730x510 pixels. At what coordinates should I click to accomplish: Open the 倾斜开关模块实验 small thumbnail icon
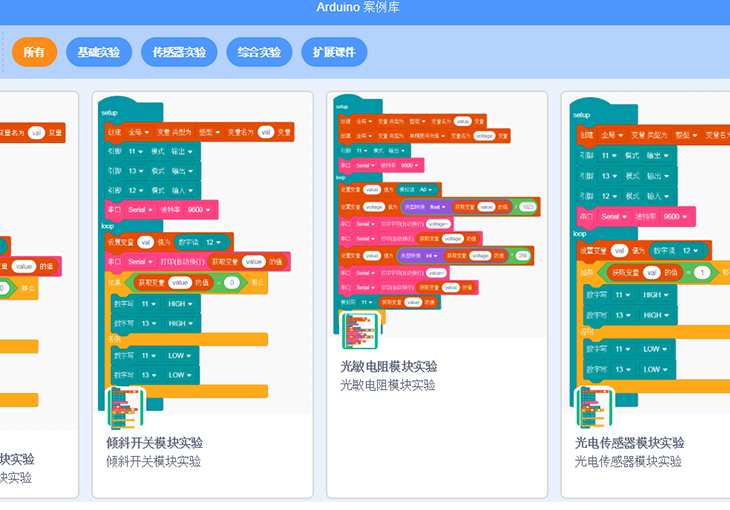coord(126,408)
